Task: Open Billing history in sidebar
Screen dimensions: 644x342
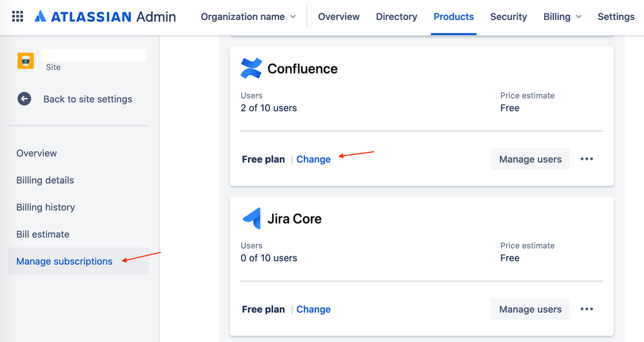Action: [46, 207]
